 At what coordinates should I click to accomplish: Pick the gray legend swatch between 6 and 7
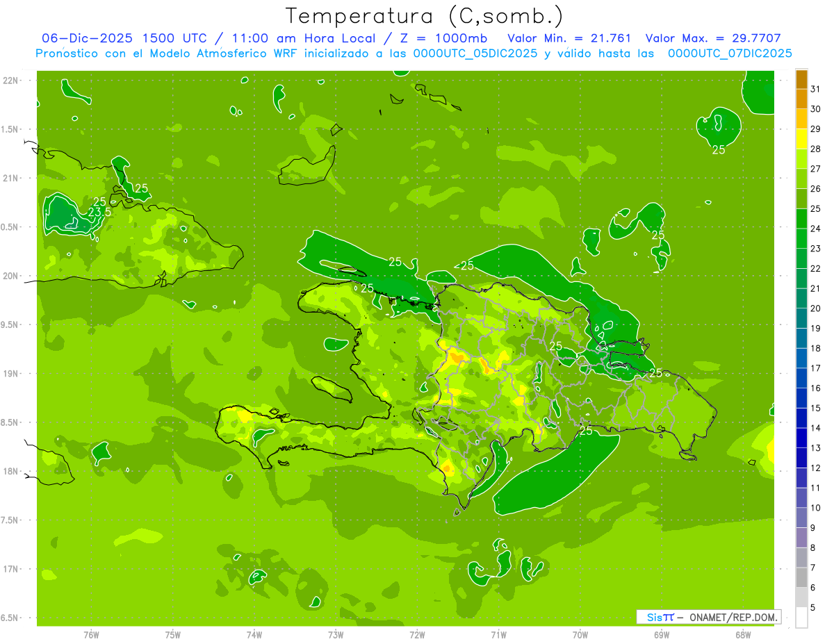(x=801, y=577)
